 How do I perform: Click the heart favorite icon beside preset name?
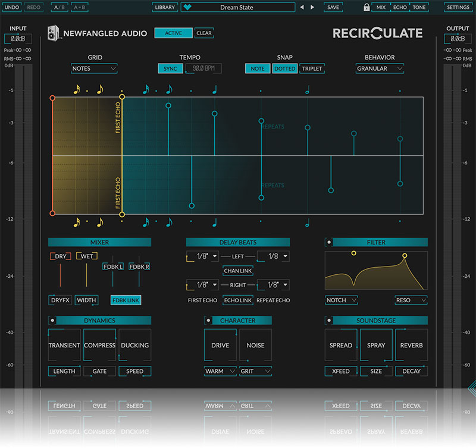point(189,8)
